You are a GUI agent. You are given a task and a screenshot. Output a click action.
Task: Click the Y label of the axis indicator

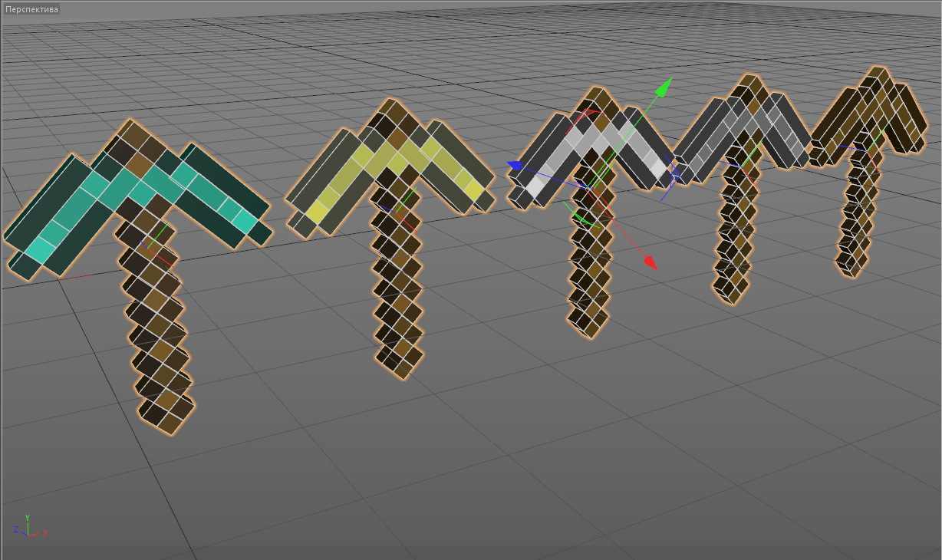point(27,518)
